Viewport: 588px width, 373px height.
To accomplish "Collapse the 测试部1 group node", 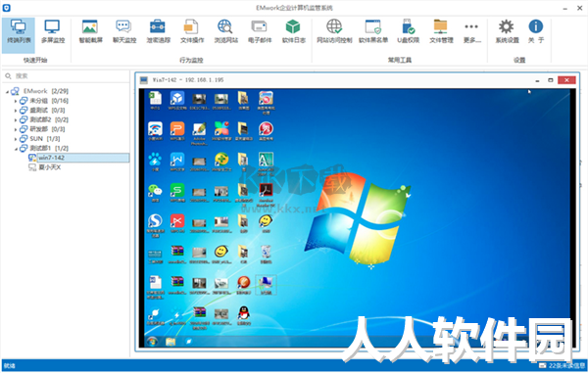I will click(16, 149).
